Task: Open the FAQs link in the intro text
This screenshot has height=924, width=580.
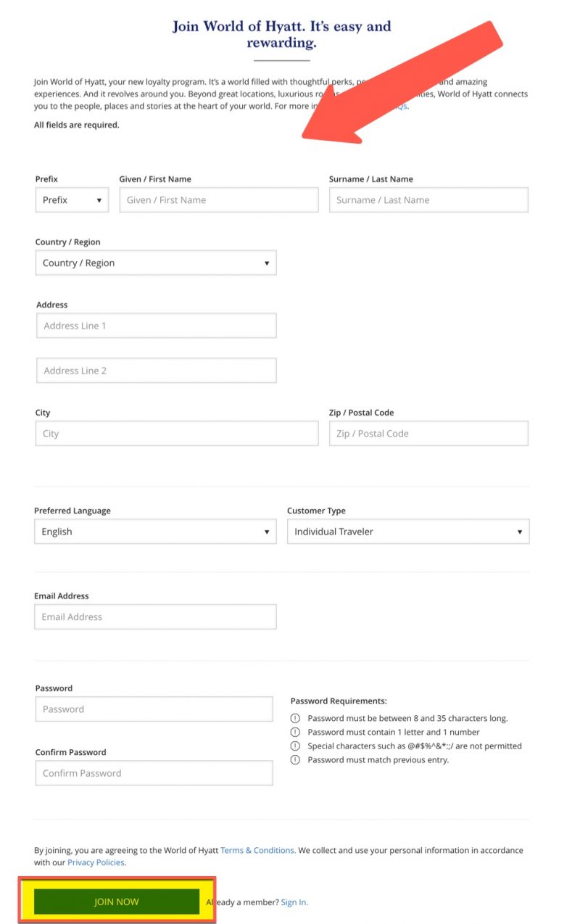Action: pos(398,106)
